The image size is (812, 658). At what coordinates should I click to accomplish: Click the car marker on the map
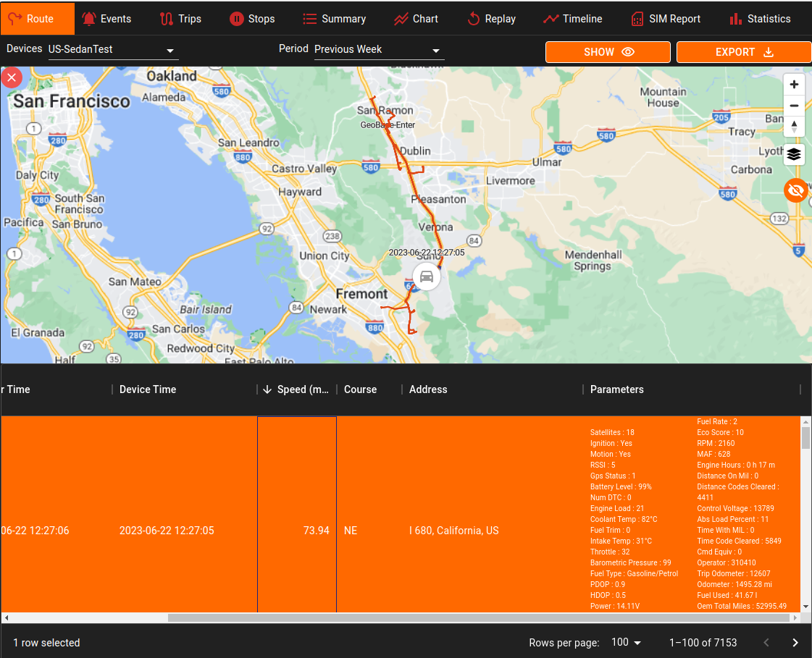pos(426,276)
